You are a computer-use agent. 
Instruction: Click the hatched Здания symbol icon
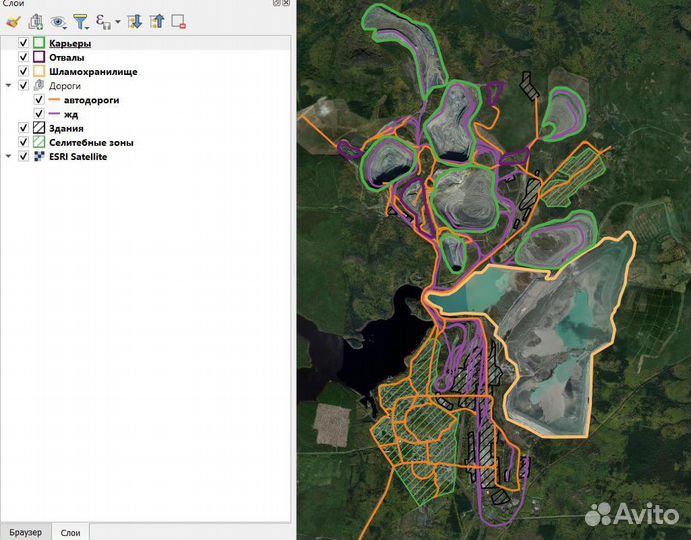pos(39,128)
